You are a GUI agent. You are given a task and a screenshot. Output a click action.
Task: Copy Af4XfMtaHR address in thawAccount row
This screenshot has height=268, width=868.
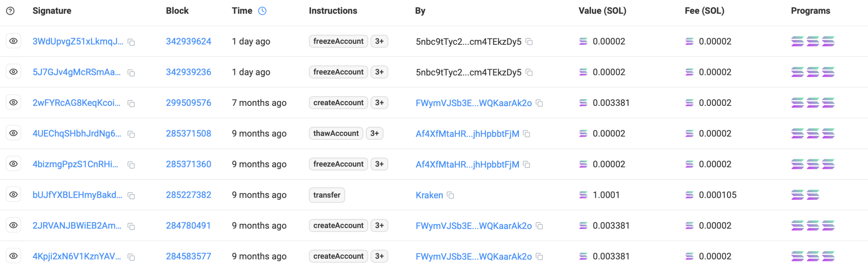(527, 134)
